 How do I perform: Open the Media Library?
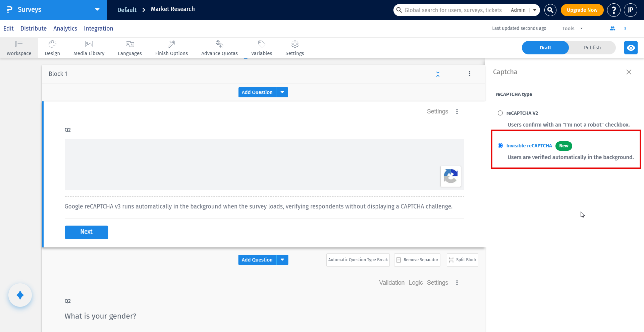pos(89,48)
